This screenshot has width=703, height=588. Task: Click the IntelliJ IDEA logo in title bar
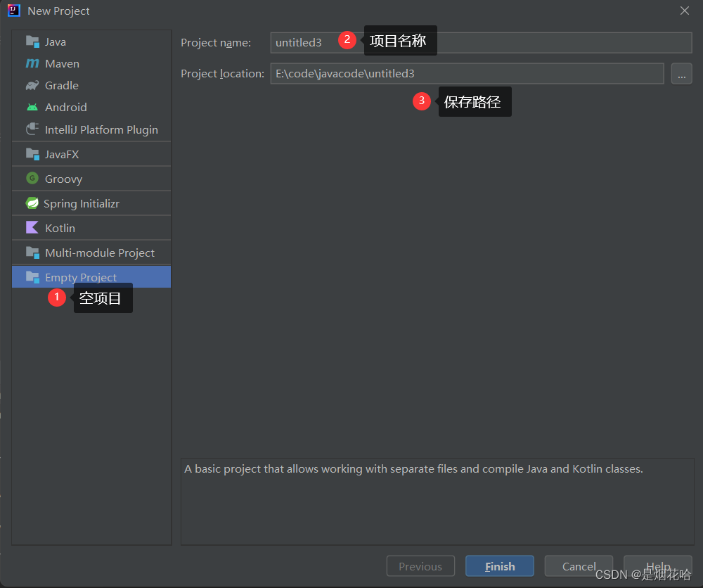pos(14,11)
